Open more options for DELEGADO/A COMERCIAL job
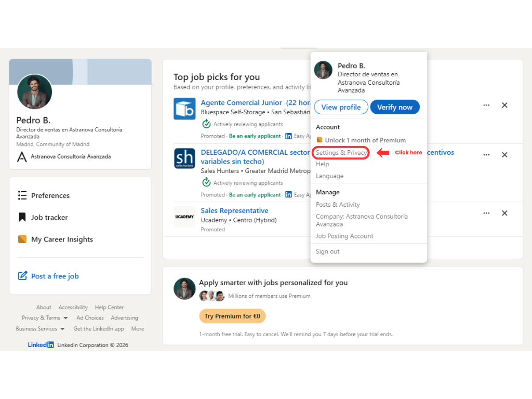Screen dimensions: 532x399 (486, 155)
